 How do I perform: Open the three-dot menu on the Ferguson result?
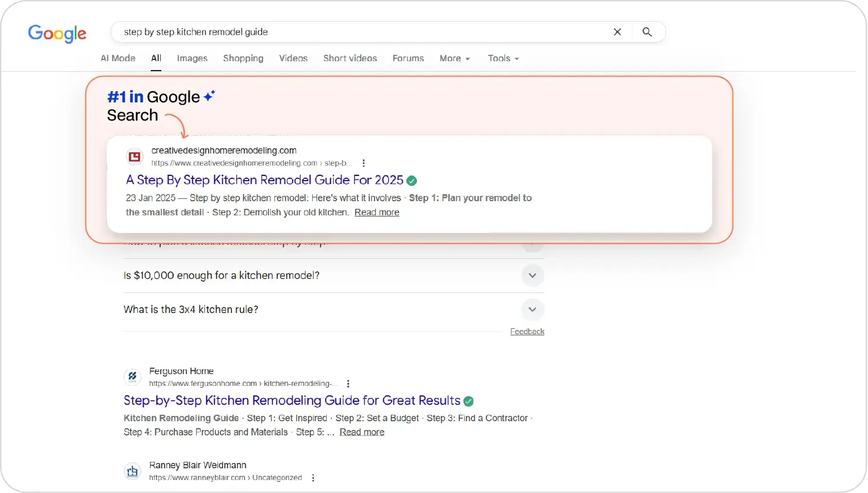(348, 383)
